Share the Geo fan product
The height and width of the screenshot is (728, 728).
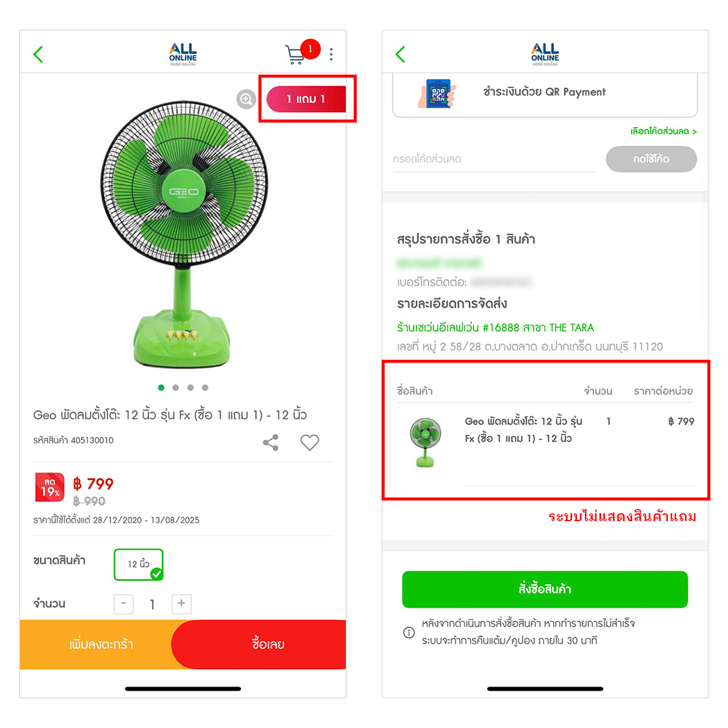click(271, 442)
